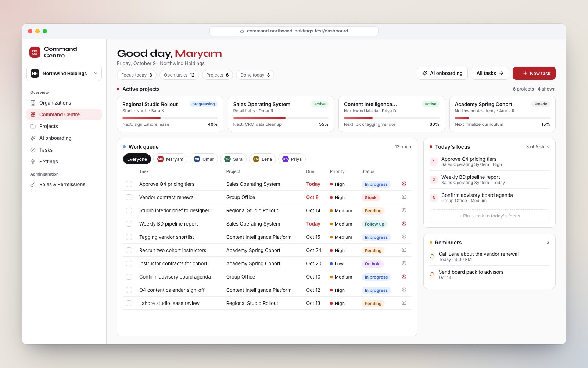The width and height of the screenshot is (588, 368).
Task: Click the bell icon for Send board pack reminder
Action: [432, 275]
